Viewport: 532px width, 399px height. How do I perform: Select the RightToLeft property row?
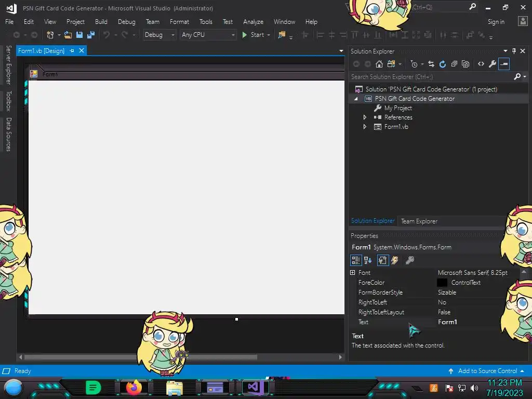coord(426,302)
